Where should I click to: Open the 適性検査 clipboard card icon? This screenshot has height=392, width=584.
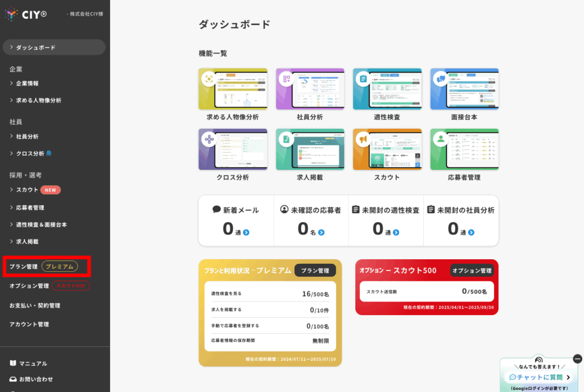363,79
